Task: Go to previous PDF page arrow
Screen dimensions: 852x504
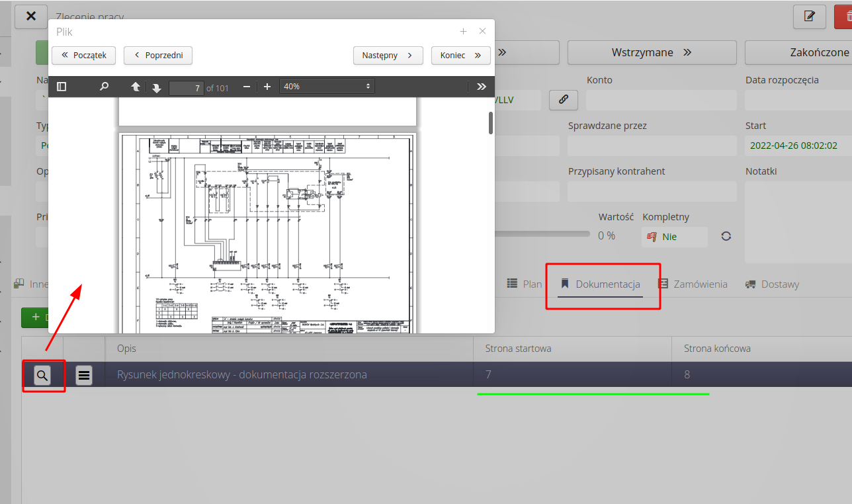Action: (136, 87)
